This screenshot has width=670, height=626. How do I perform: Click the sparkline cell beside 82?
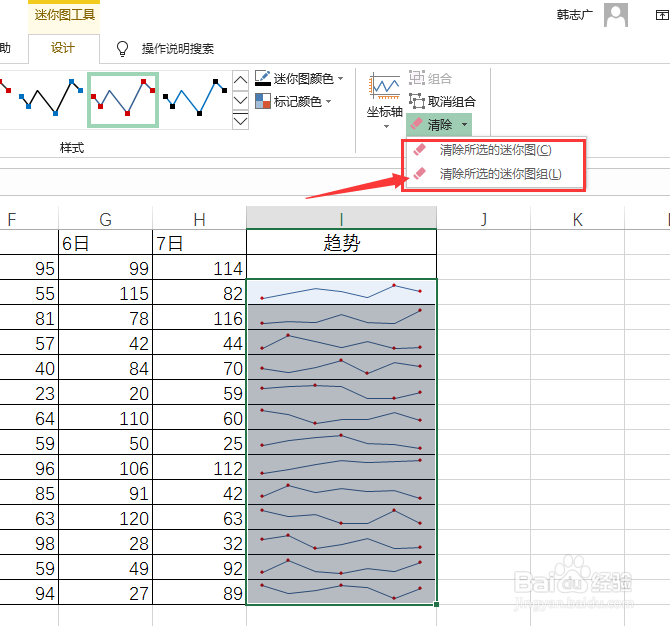click(341, 292)
